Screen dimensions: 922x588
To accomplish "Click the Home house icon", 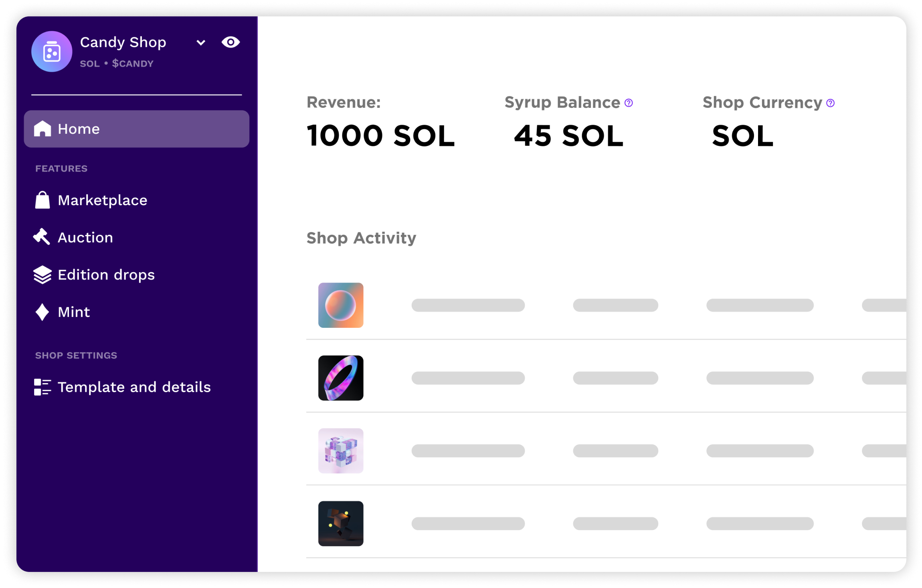I will pyautogui.click(x=42, y=129).
